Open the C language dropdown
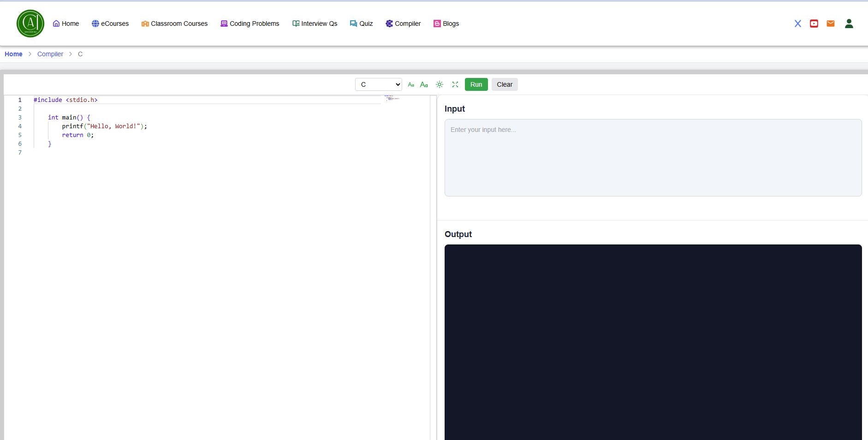This screenshot has width=868, height=440. click(x=379, y=84)
